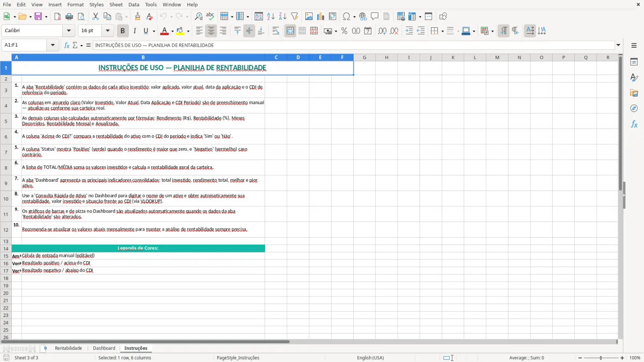Click the formula input line

coord(353,45)
